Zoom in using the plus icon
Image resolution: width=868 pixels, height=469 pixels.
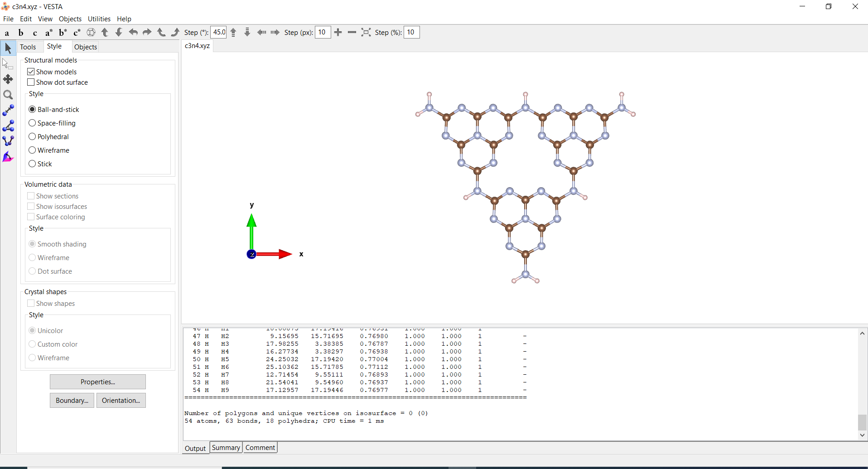pos(338,32)
